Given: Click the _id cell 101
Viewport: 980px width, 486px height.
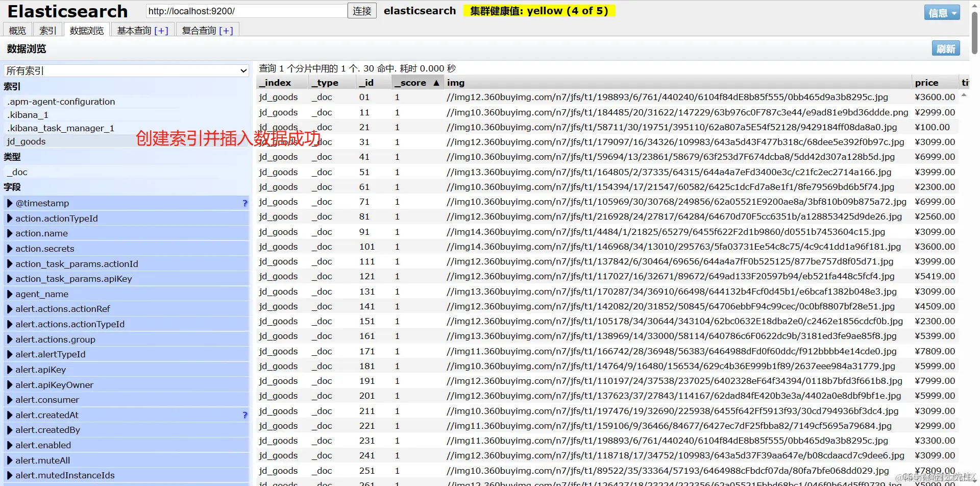Looking at the screenshot, I should pos(367,247).
